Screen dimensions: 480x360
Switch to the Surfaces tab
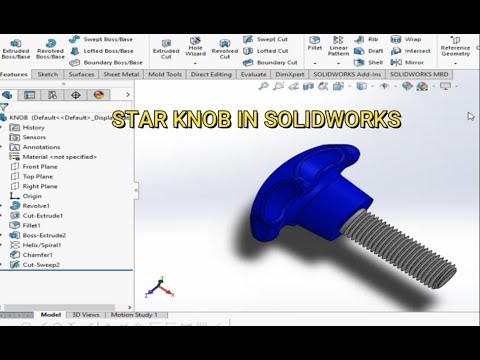tap(81, 74)
